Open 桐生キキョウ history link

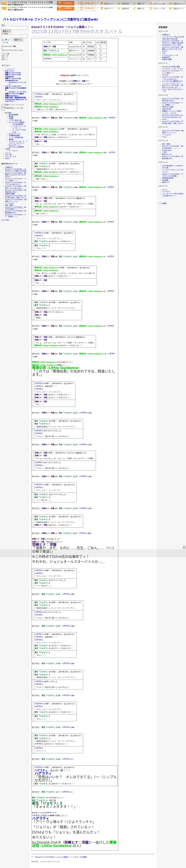167,154
